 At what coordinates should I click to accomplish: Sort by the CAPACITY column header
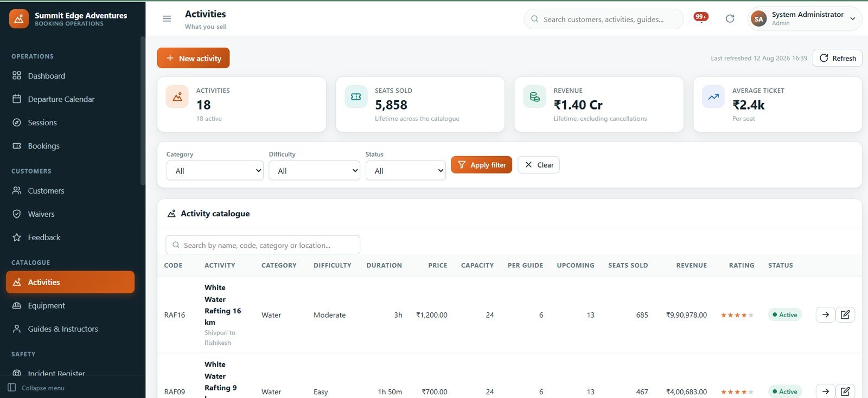pos(477,265)
